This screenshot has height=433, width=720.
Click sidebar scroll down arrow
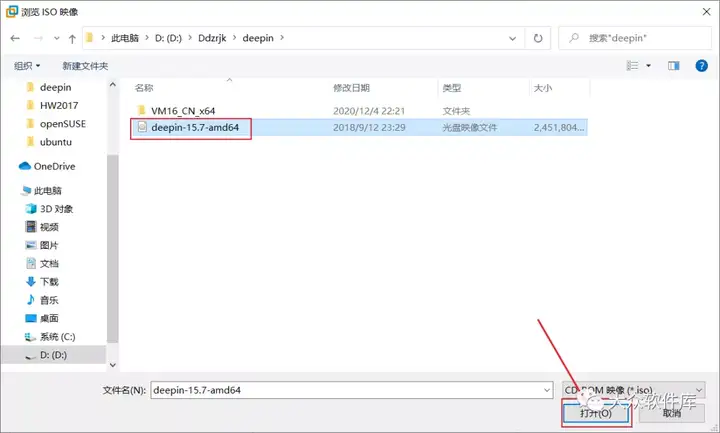(x=112, y=365)
